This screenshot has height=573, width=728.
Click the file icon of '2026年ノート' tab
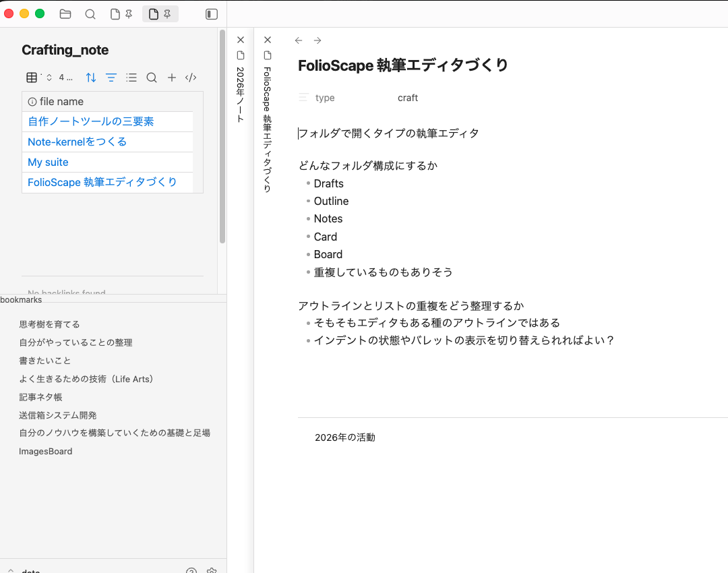pyautogui.click(x=241, y=55)
